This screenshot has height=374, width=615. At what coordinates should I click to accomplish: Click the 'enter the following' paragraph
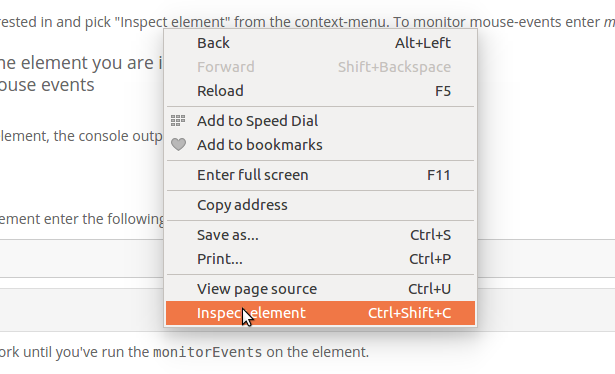(x=82, y=219)
